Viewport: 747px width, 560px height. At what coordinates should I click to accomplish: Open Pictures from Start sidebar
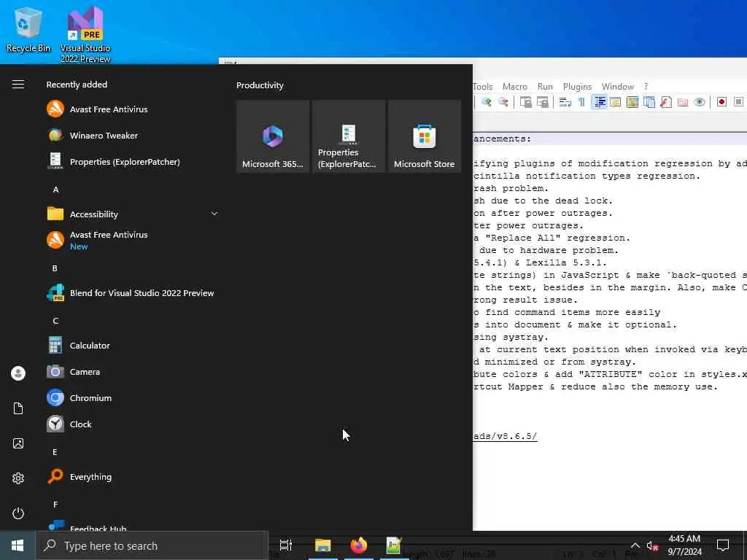(x=18, y=443)
